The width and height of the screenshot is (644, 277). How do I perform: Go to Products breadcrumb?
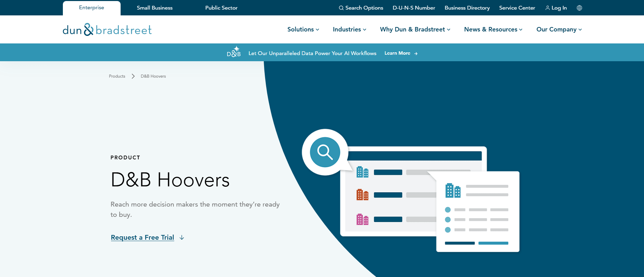pos(117,76)
